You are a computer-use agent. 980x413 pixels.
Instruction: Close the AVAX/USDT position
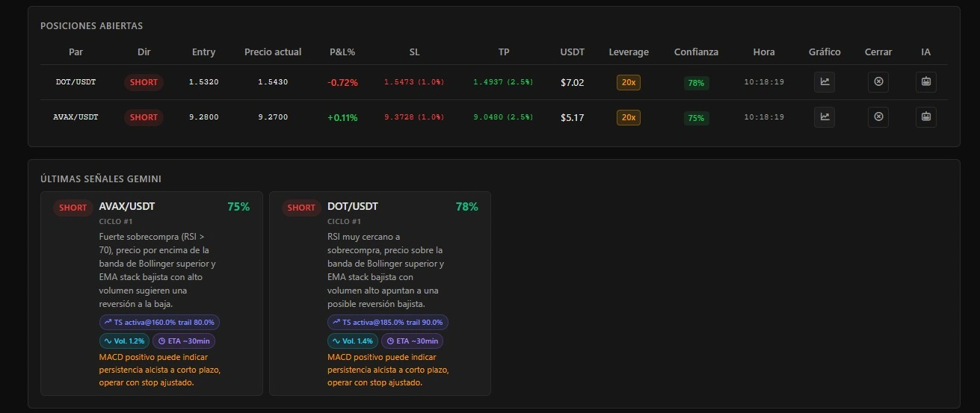(878, 117)
